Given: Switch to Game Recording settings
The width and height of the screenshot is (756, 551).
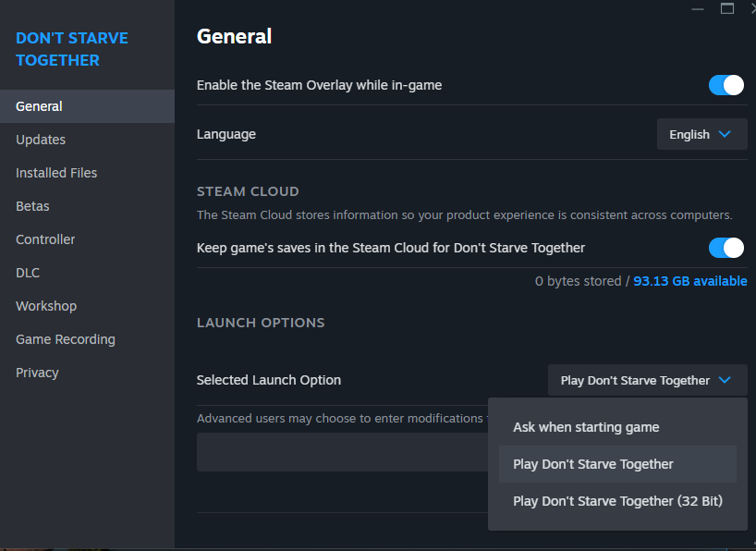Looking at the screenshot, I should [x=66, y=339].
